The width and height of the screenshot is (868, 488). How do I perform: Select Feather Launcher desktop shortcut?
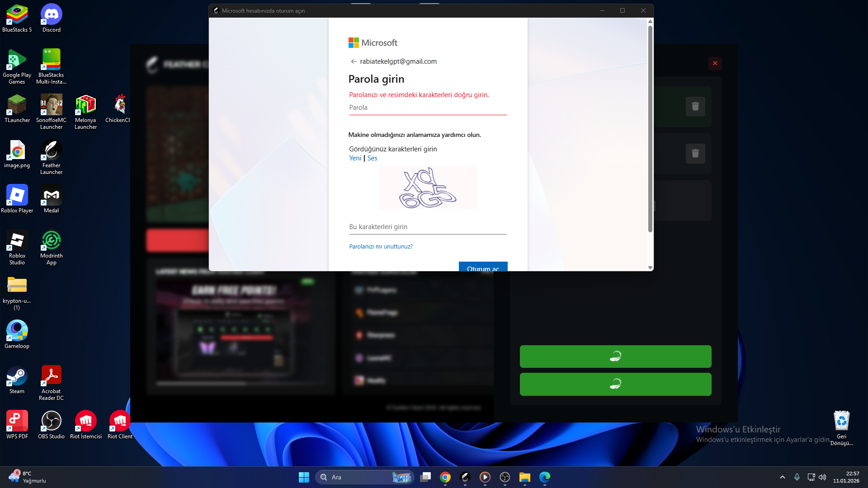point(52,157)
